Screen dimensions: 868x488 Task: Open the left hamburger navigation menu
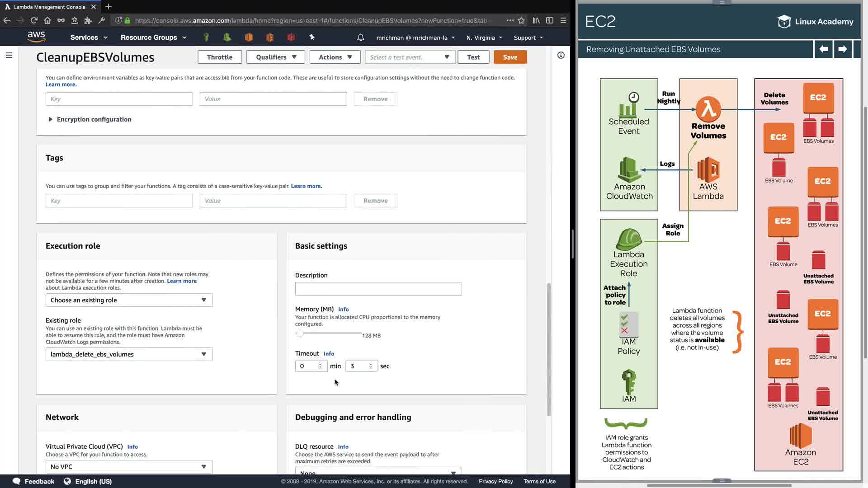click(x=9, y=55)
